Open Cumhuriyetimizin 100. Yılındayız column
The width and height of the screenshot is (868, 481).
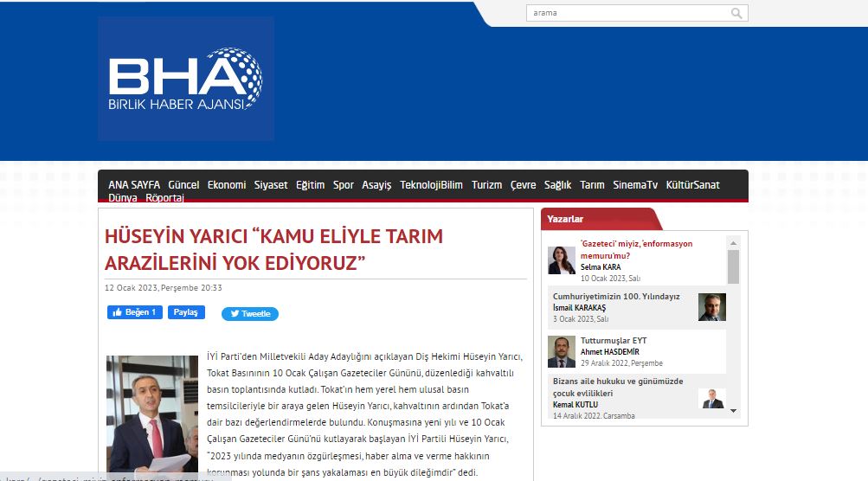(x=616, y=296)
